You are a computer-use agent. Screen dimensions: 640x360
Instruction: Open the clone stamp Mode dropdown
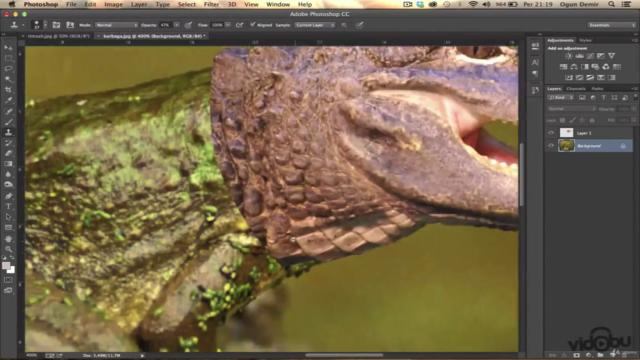point(116,25)
